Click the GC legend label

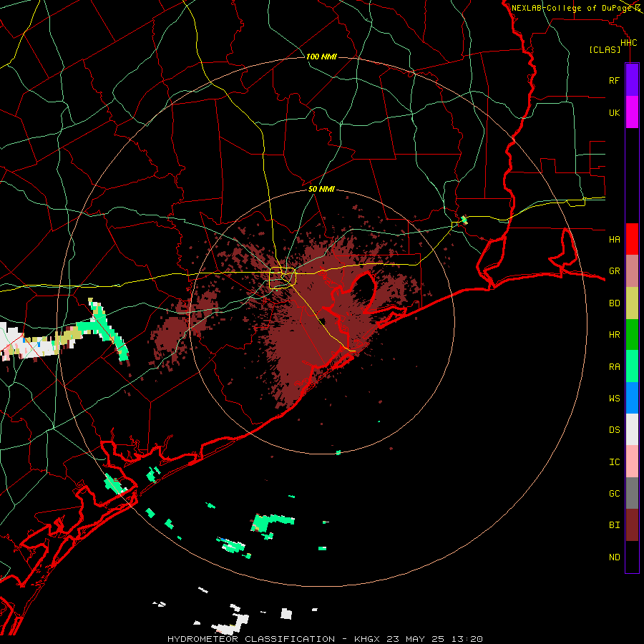click(614, 494)
